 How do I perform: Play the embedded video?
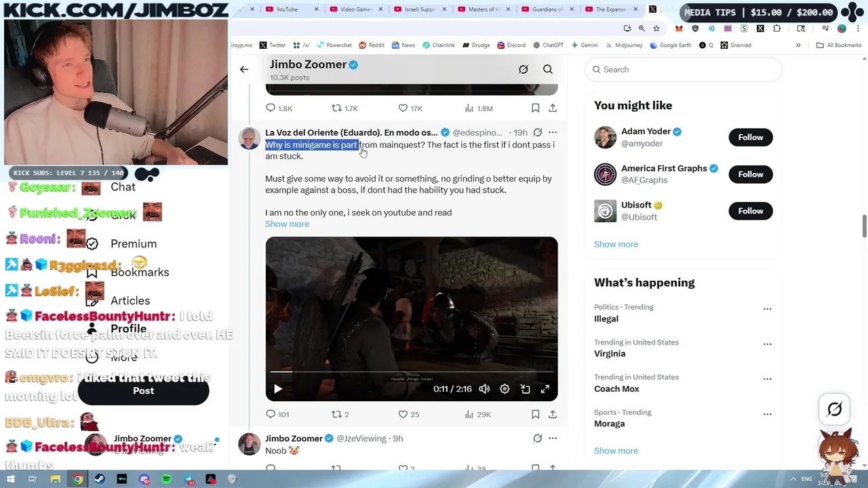277,389
